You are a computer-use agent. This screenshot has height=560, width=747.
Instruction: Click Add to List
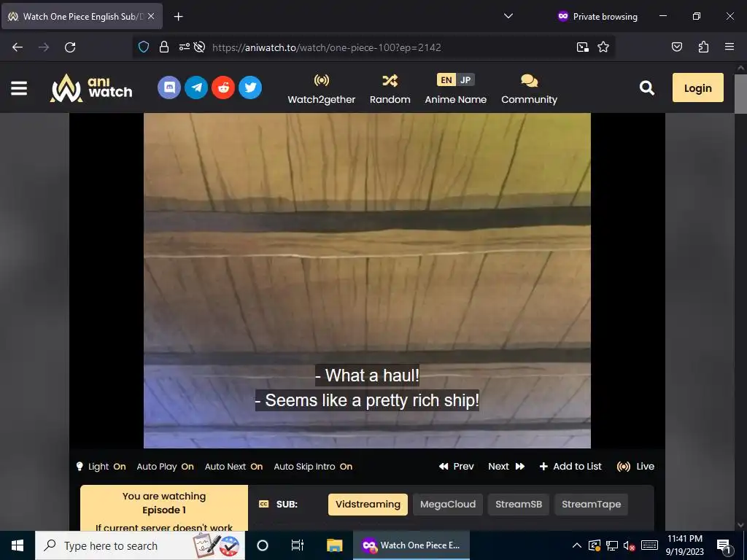point(570,467)
